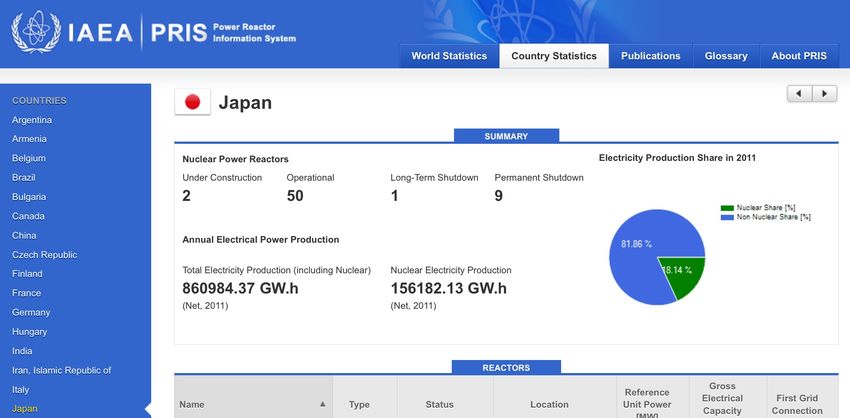
Task: Click the SUMMARY section header
Action: click(506, 136)
